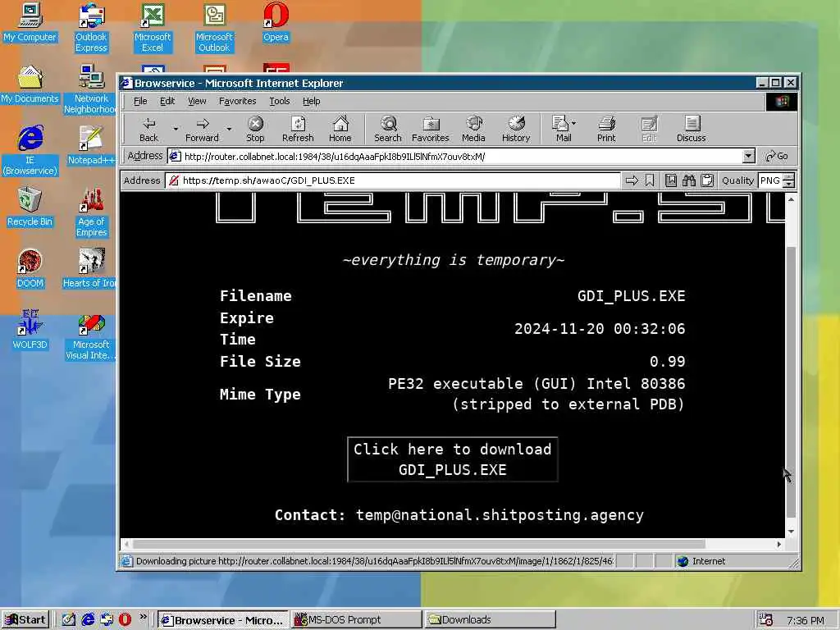Open Notepad++ desktop shortcut
Screen dimensions: 840x630
[x=90, y=146]
